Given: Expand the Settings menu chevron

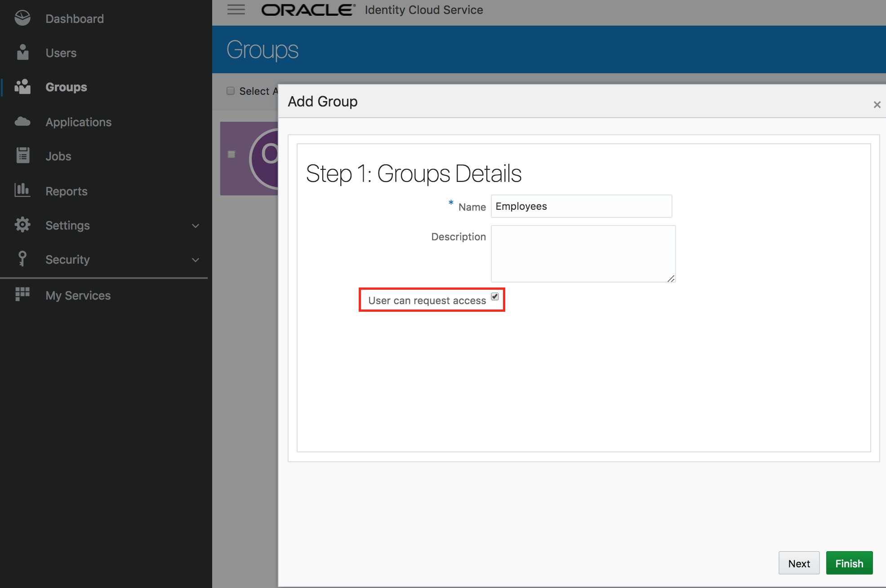Looking at the screenshot, I should tap(196, 225).
